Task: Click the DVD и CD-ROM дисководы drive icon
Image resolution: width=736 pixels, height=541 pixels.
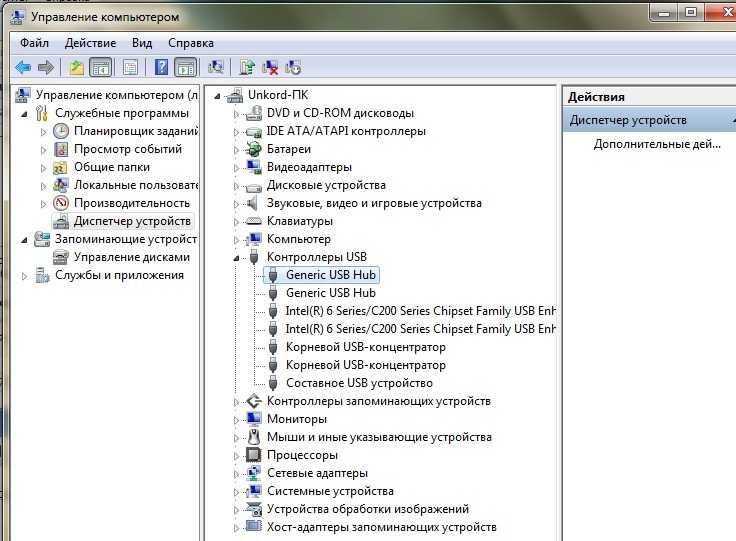Action: (x=253, y=113)
